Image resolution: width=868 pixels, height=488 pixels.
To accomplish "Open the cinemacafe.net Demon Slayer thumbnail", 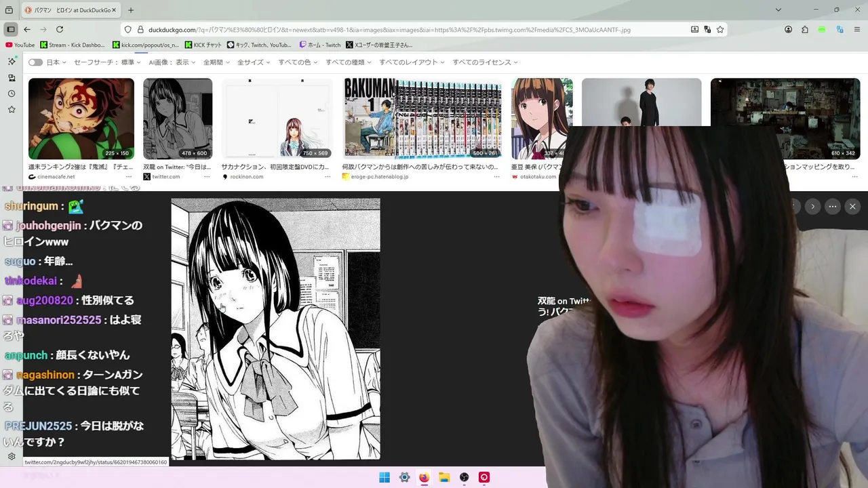I will coord(81,119).
